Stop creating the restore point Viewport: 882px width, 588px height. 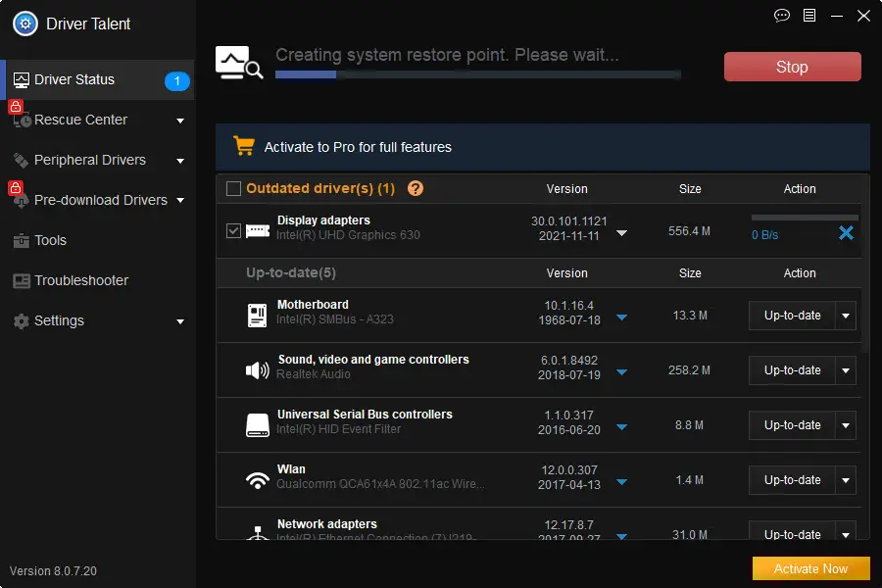pyautogui.click(x=792, y=67)
